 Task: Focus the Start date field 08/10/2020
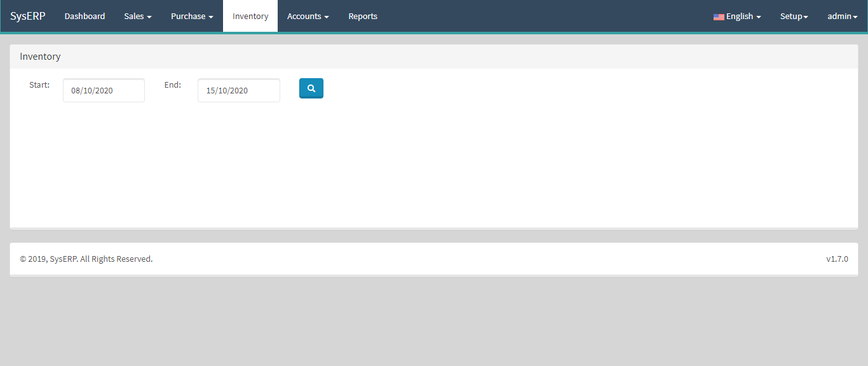[x=104, y=90]
